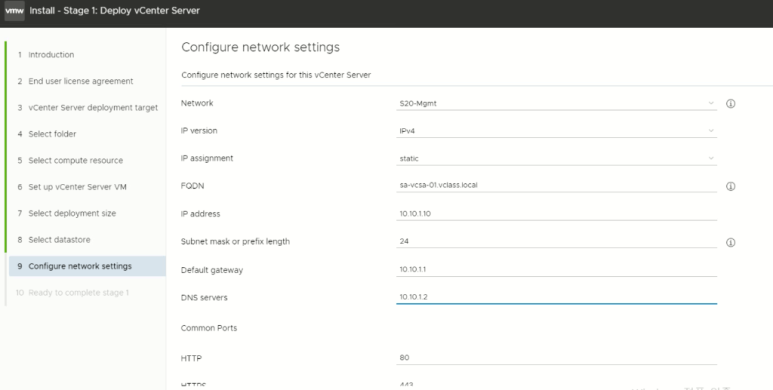Click the DNS servers label
The width and height of the screenshot is (773, 390).
click(x=204, y=298)
